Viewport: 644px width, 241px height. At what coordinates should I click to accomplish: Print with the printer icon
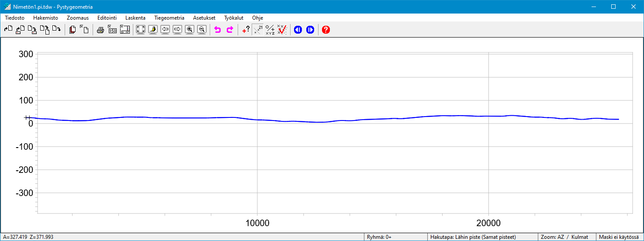[x=100, y=30]
